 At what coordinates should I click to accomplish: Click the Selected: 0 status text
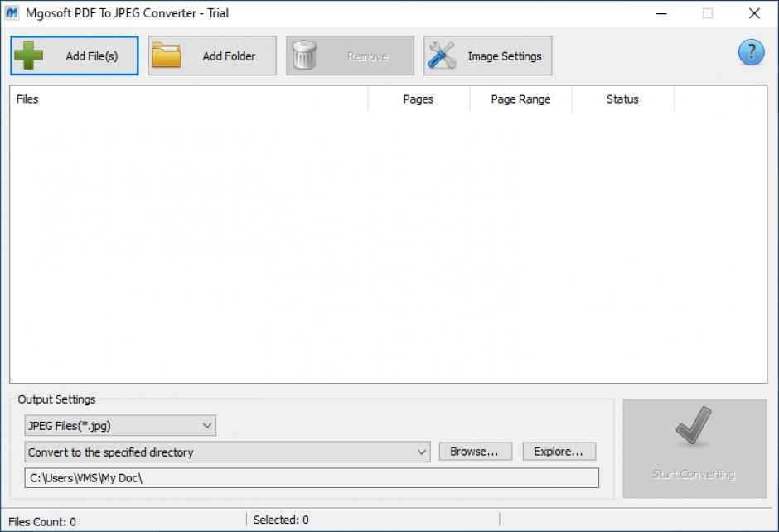pos(281,520)
